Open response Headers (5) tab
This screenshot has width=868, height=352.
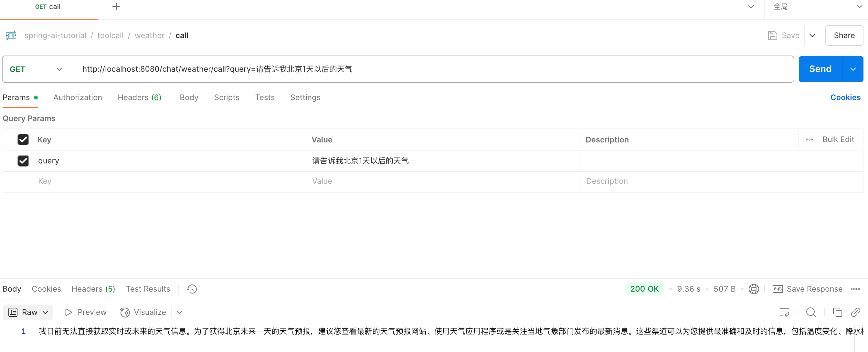point(93,289)
